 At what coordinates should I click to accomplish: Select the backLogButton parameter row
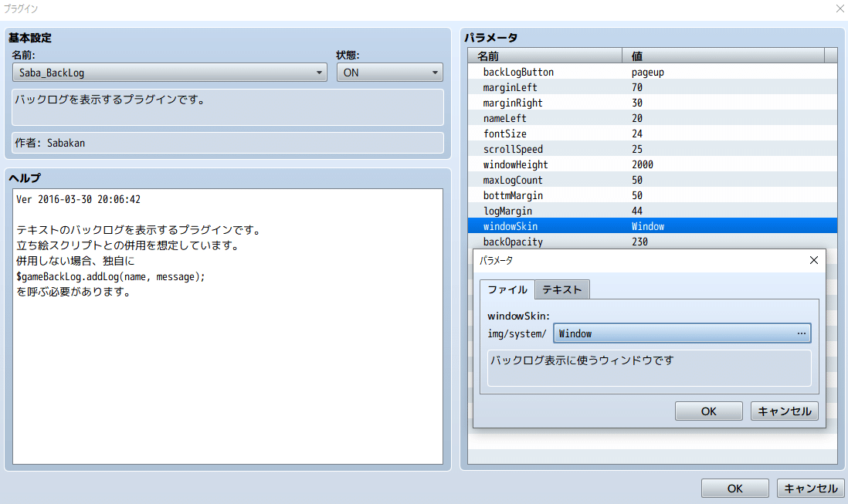[653, 72]
